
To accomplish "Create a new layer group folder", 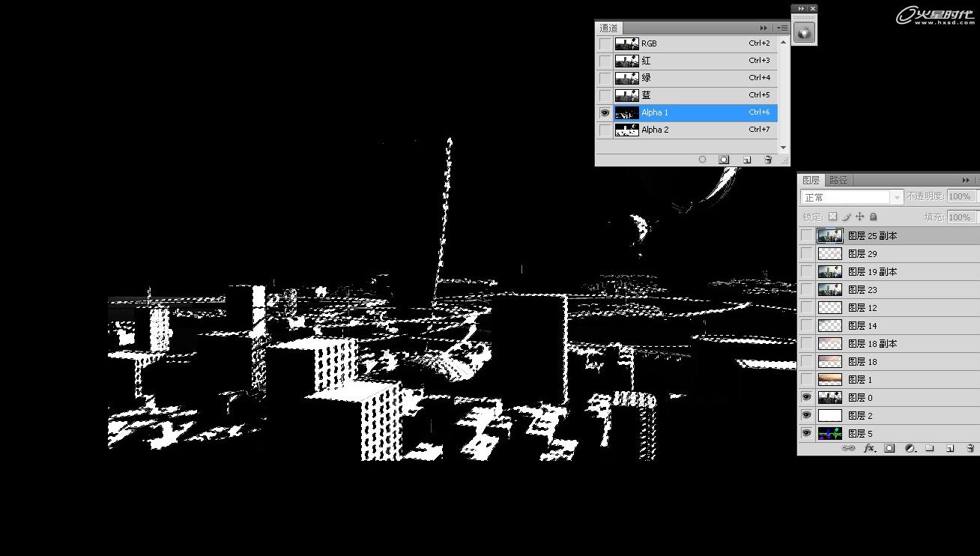I will (929, 448).
